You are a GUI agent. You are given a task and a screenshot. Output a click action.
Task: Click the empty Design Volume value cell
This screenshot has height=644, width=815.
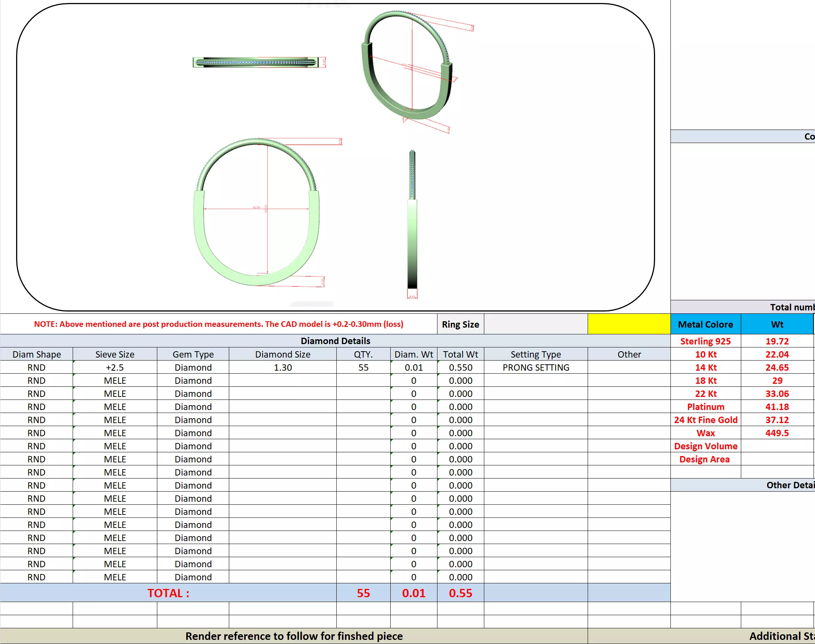(776, 446)
